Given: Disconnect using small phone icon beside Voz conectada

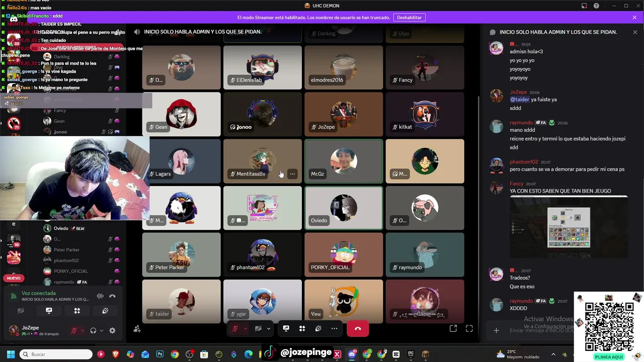Looking at the screenshot, I should point(112,296).
